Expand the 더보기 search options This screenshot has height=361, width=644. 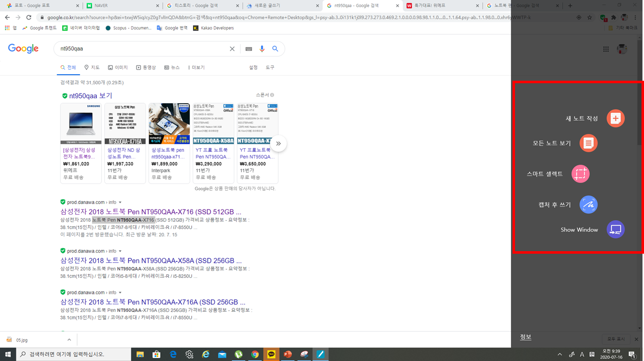coord(196,67)
